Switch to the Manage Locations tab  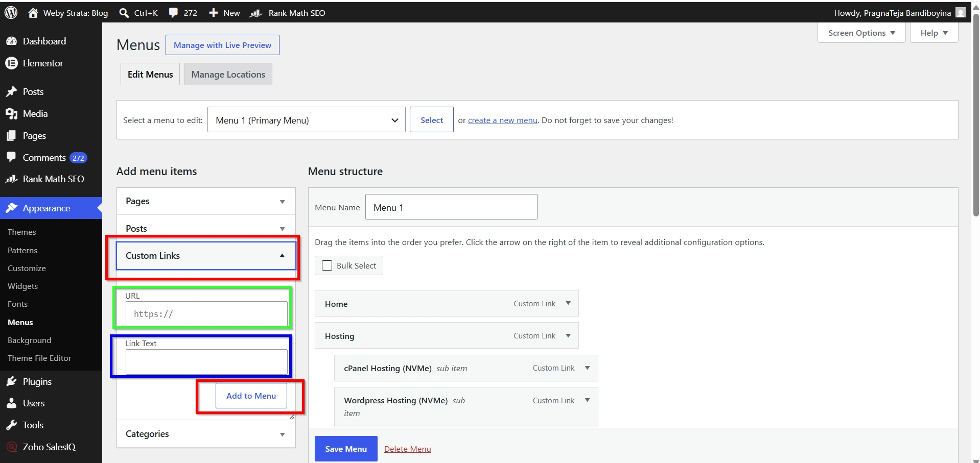pyautogui.click(x=228, y=75)
